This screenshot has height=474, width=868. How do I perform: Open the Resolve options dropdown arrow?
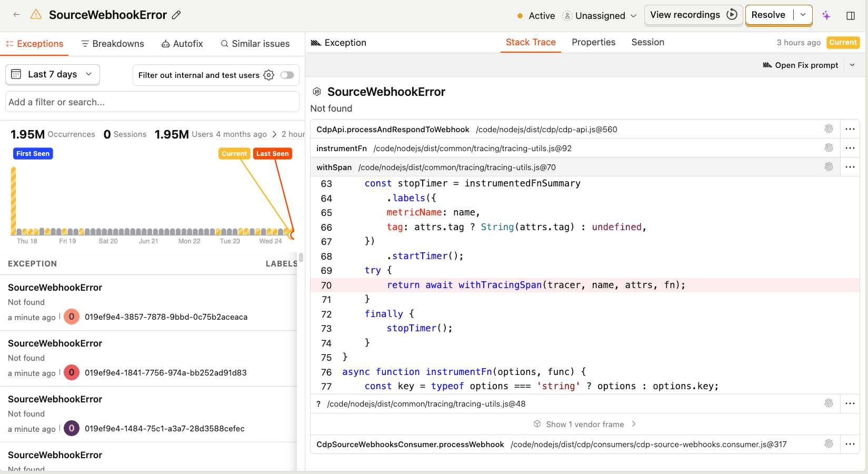click(803, 15)
